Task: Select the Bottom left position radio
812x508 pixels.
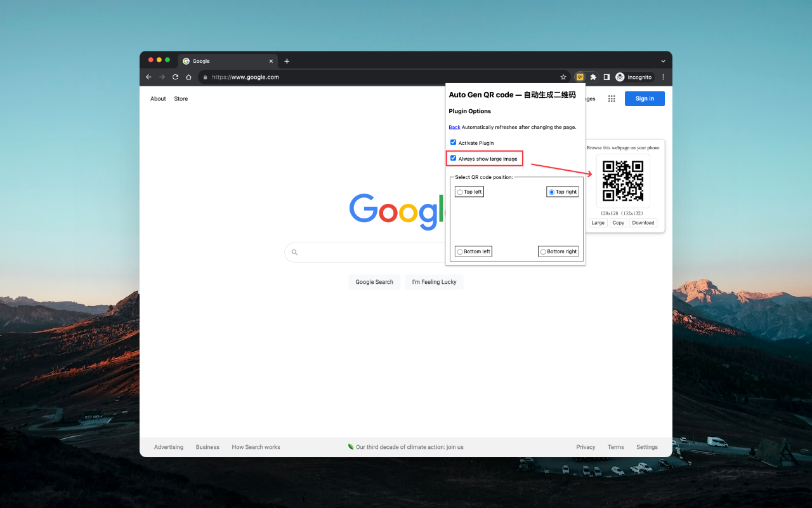Action: [460, 252]
